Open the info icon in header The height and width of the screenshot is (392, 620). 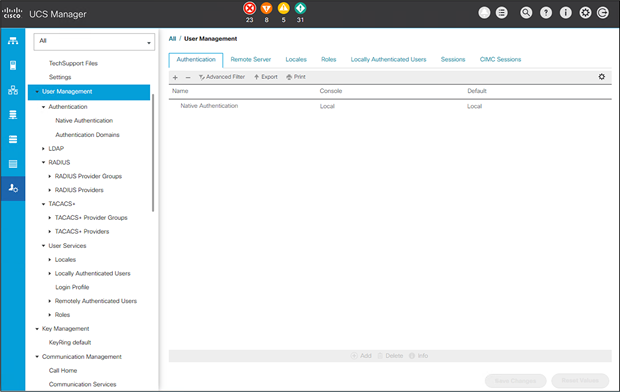click(x=566, y=13)
